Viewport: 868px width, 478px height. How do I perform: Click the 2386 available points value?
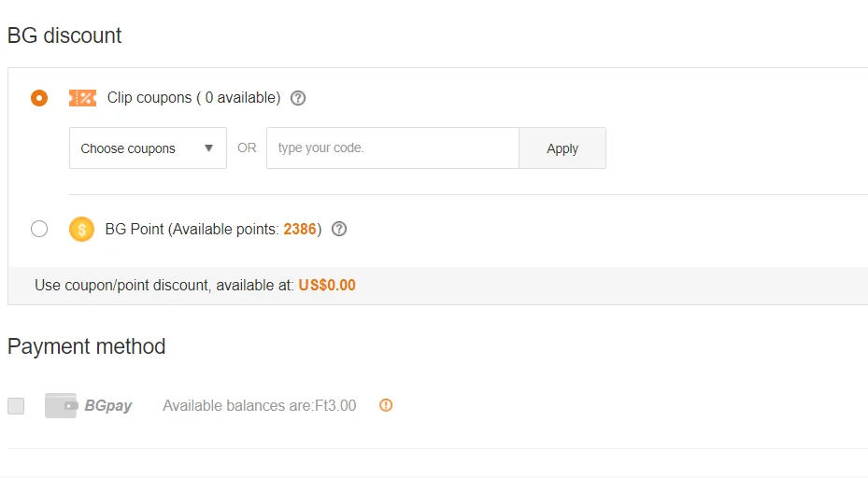(x=300, y=229)
